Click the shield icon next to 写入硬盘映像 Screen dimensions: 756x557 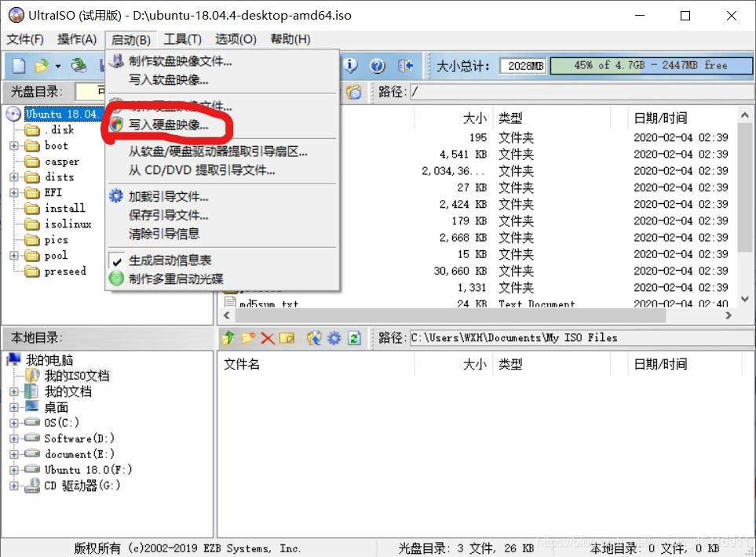coord(116,124)
